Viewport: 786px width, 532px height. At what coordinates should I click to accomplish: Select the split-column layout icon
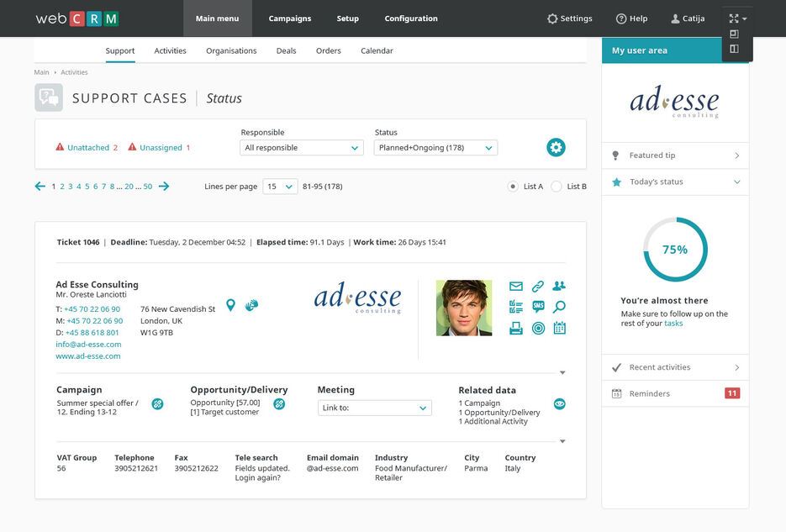(735, 49)
